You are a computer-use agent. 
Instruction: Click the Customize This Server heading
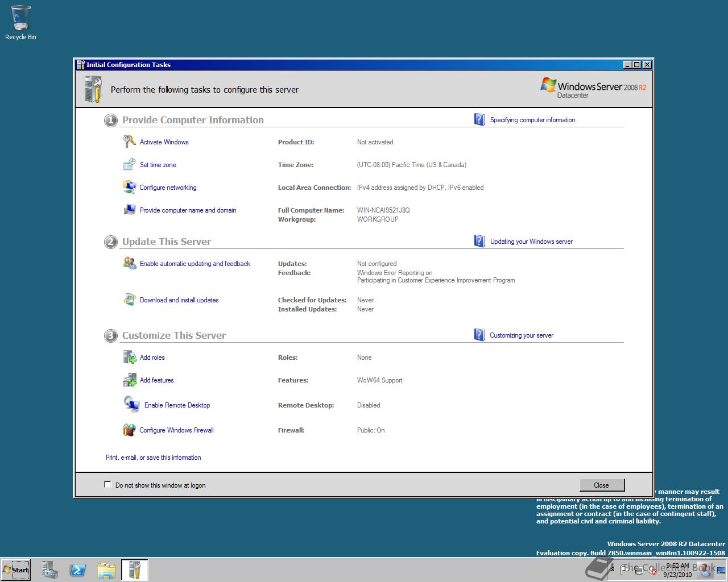(174, 335)
